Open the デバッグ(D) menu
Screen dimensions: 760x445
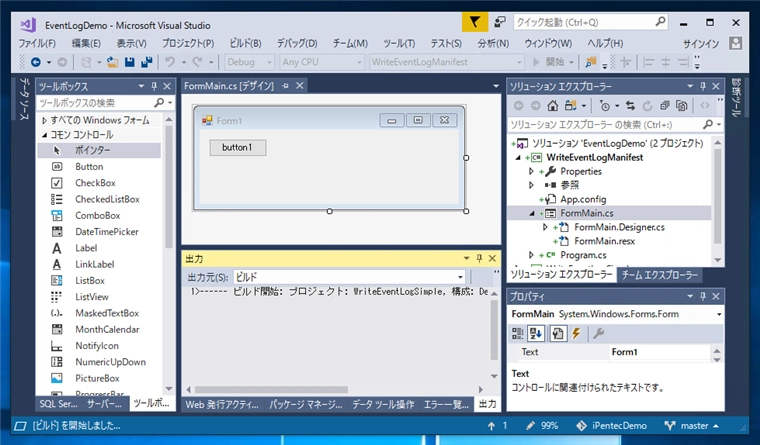[297, 44]
